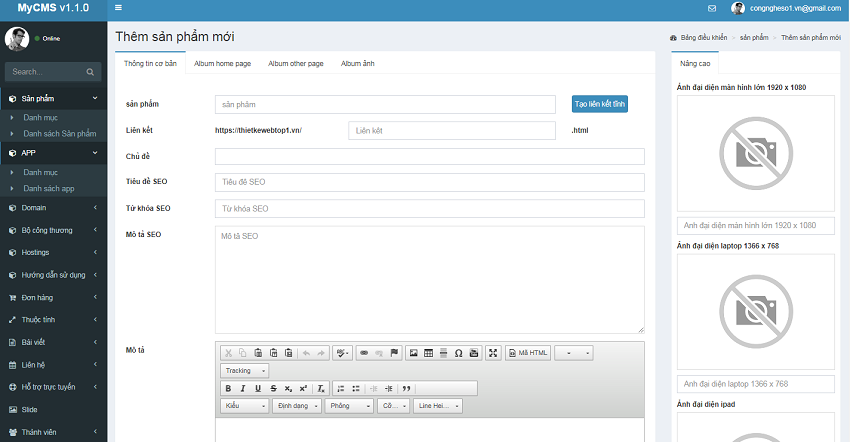The image size is (850, 442).
Task: Click the sidebar search magnifier icon
Action: pos(91,72)
